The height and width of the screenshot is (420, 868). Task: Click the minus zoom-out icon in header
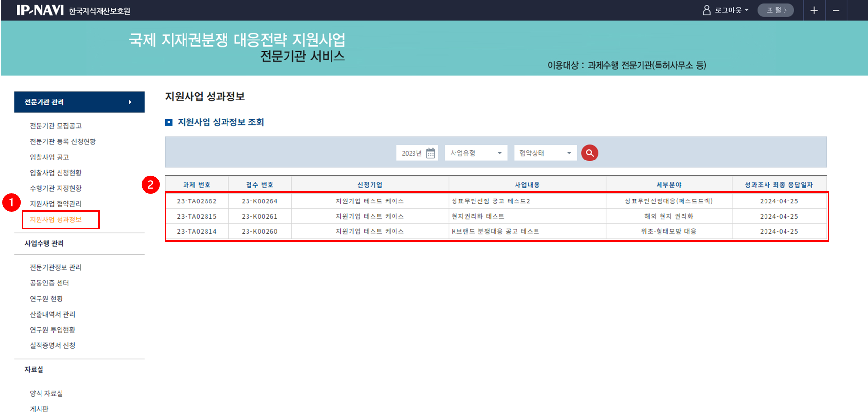pos(836,10)
